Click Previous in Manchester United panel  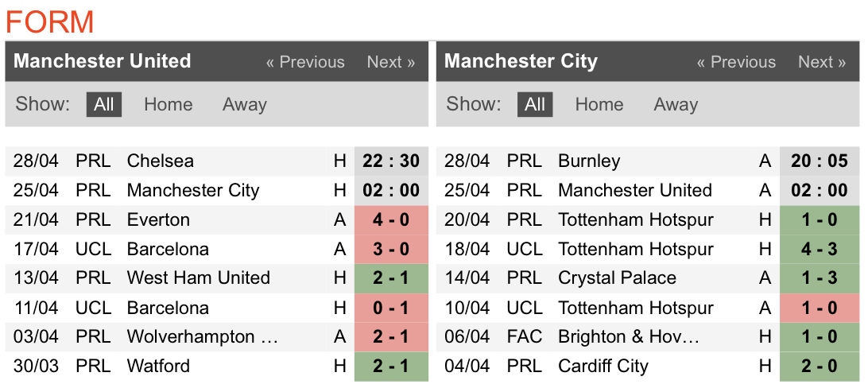coord(305,62)
